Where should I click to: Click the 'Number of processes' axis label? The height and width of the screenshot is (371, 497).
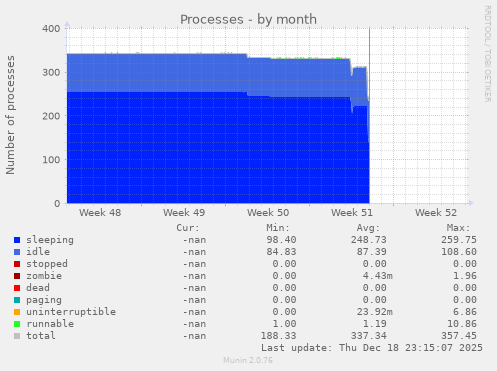(11, 115)
